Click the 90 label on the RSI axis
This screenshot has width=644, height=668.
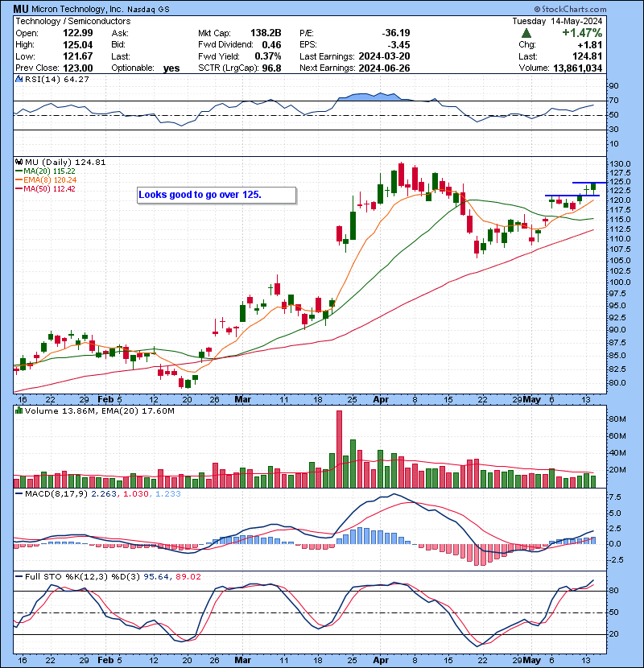click(x=613, y=86)
